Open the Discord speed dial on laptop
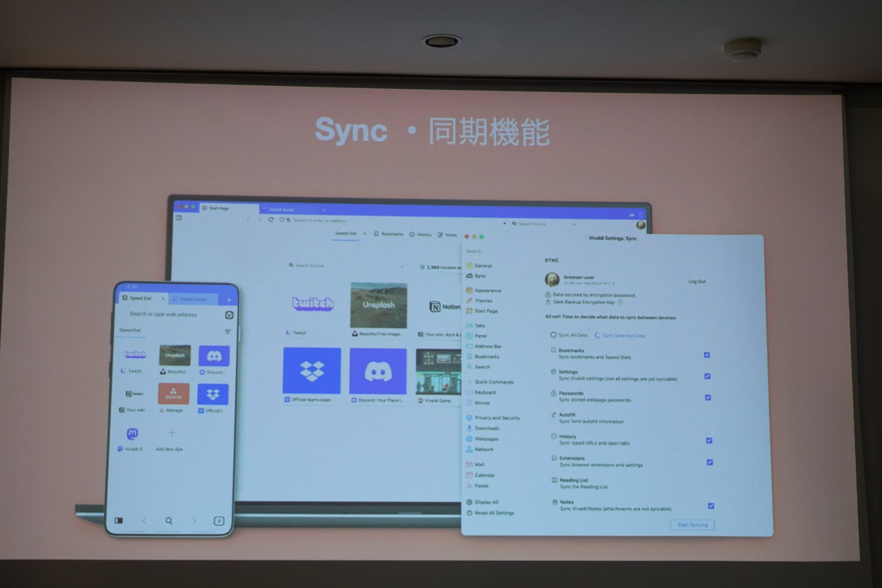 point(378,371)
